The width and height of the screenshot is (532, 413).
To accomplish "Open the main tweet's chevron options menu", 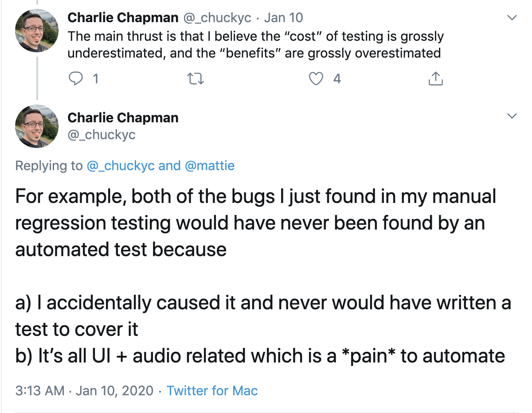I will pos(512,116).
